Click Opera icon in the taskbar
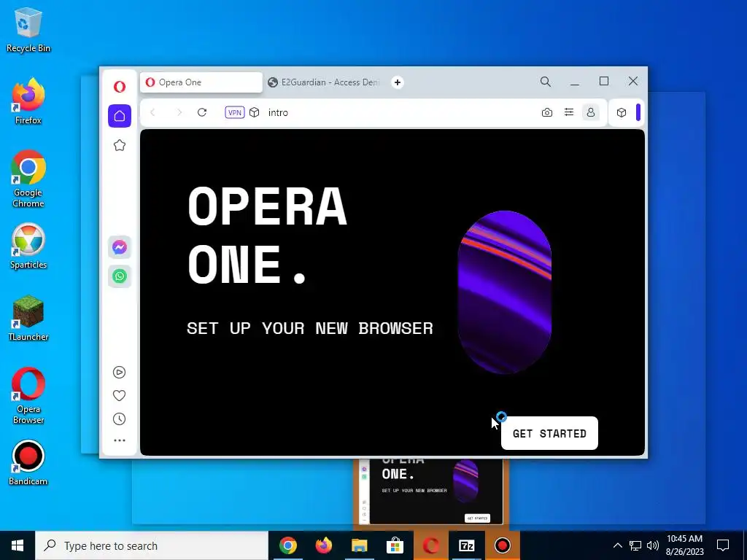Viewport: 747px width, 560px height. coord(430,545)
